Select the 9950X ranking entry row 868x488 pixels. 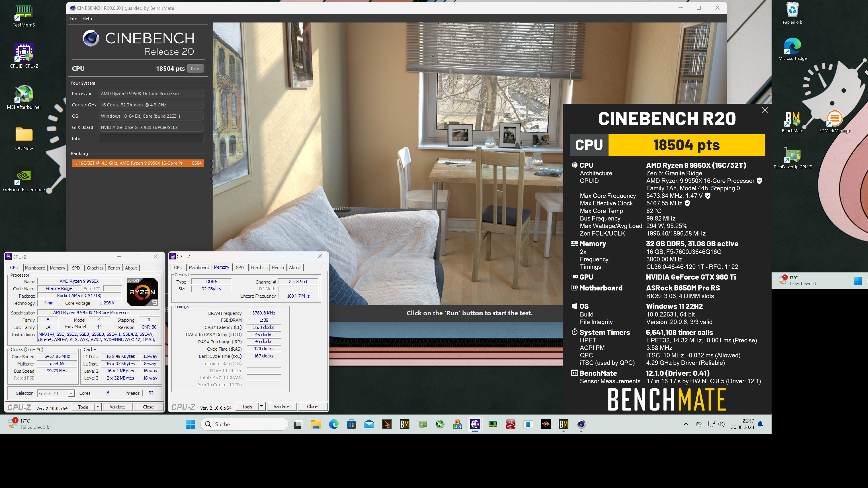137,163
